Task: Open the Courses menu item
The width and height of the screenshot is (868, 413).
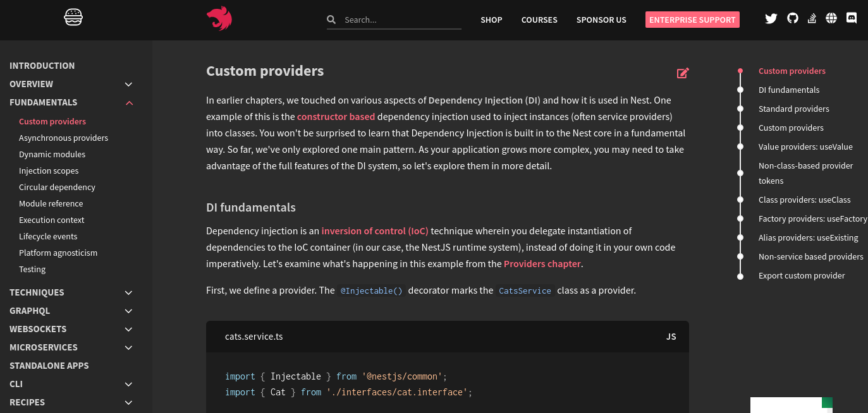Action: [x=539, y=20]
